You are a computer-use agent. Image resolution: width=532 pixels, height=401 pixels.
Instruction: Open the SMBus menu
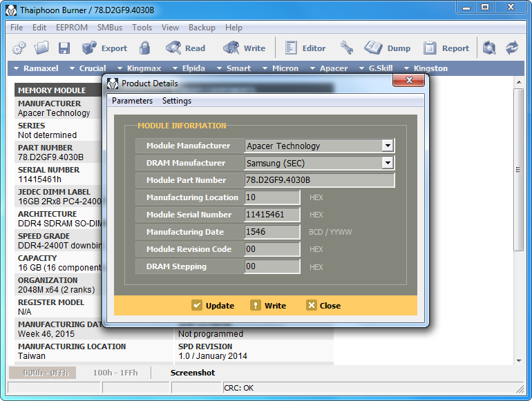110,28
